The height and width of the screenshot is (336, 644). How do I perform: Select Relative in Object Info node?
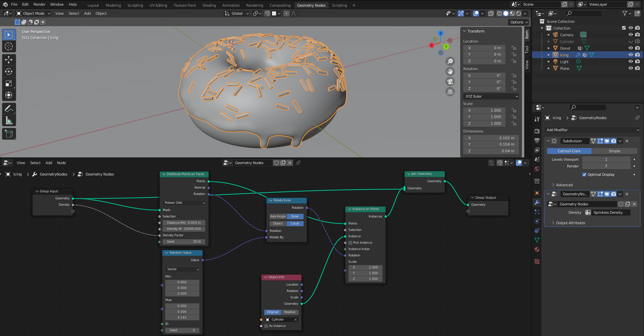pyautogui.click(x=290, y=312)
